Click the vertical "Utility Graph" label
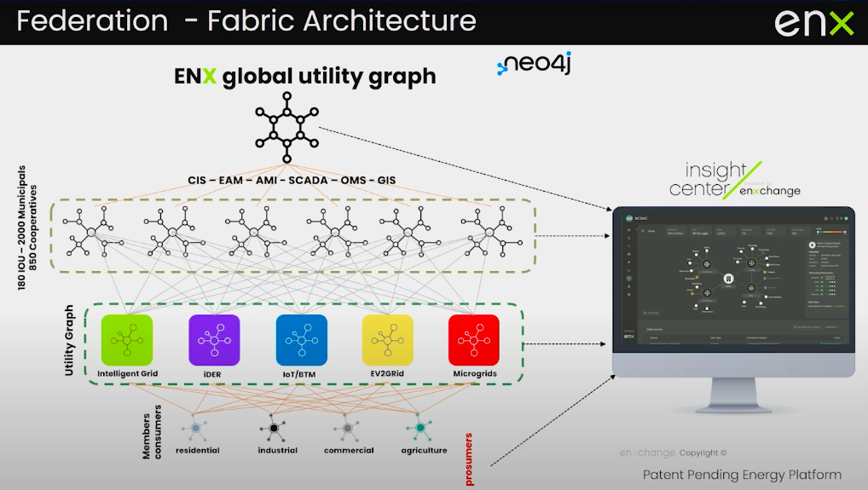 (x=69, y=340)
